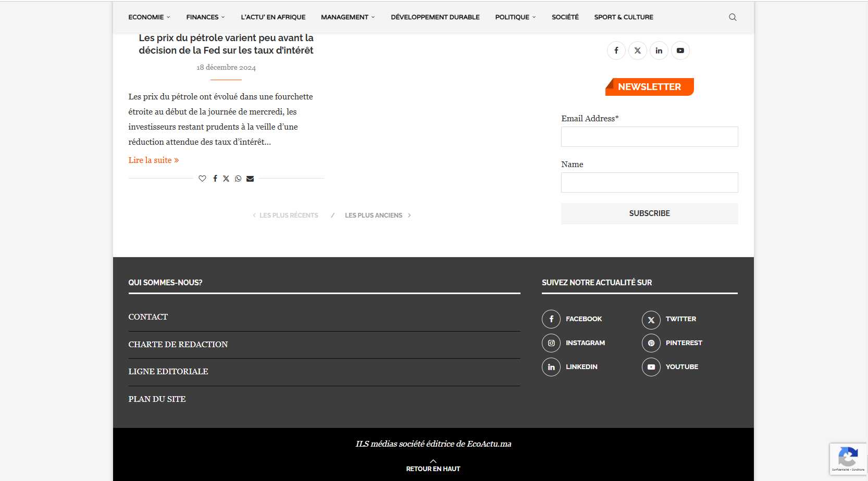Expand the Economie dropdown menu
868x481 pixels.
click(x=149, y=17)
